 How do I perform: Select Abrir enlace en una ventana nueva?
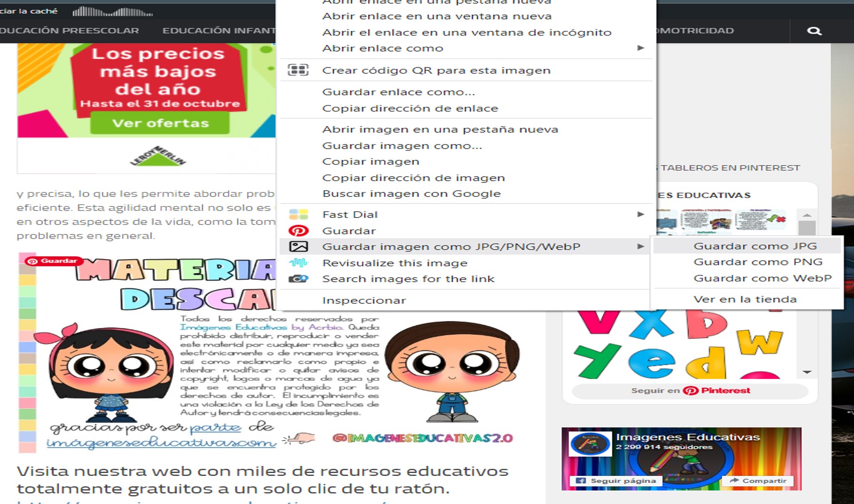pyautogui.click(x=437, y=16)
